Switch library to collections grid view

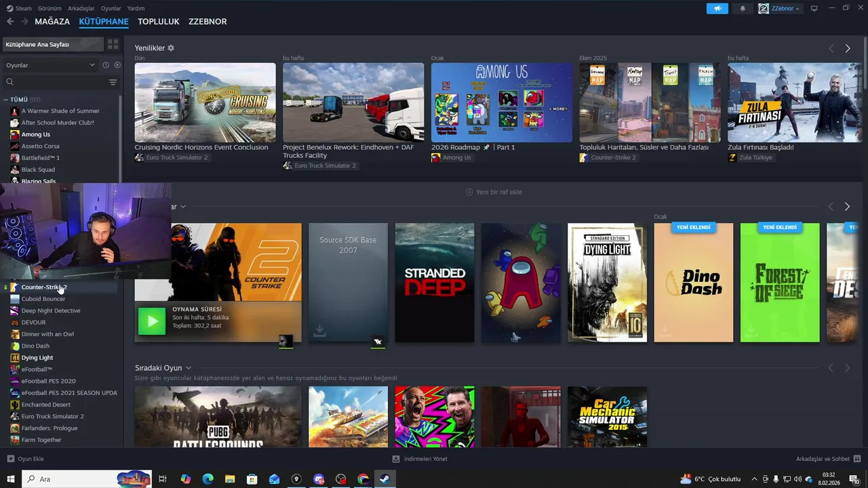point(113,44)
